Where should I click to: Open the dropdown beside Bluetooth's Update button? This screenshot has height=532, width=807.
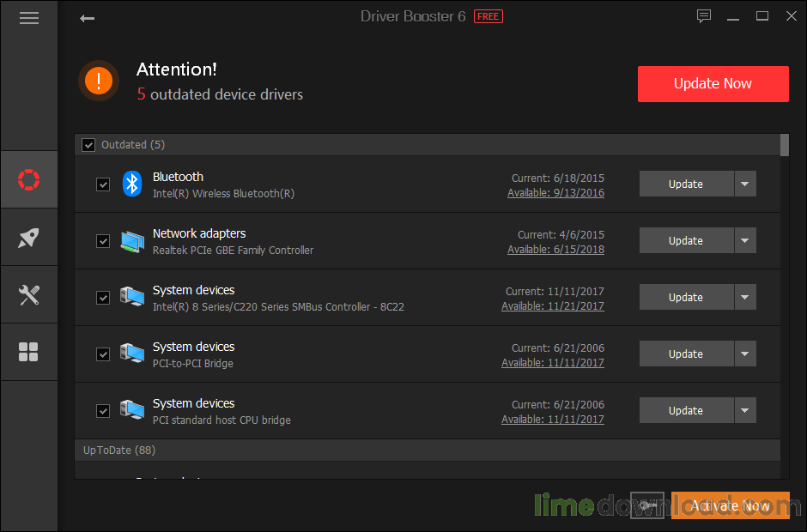tap(744, 184)
